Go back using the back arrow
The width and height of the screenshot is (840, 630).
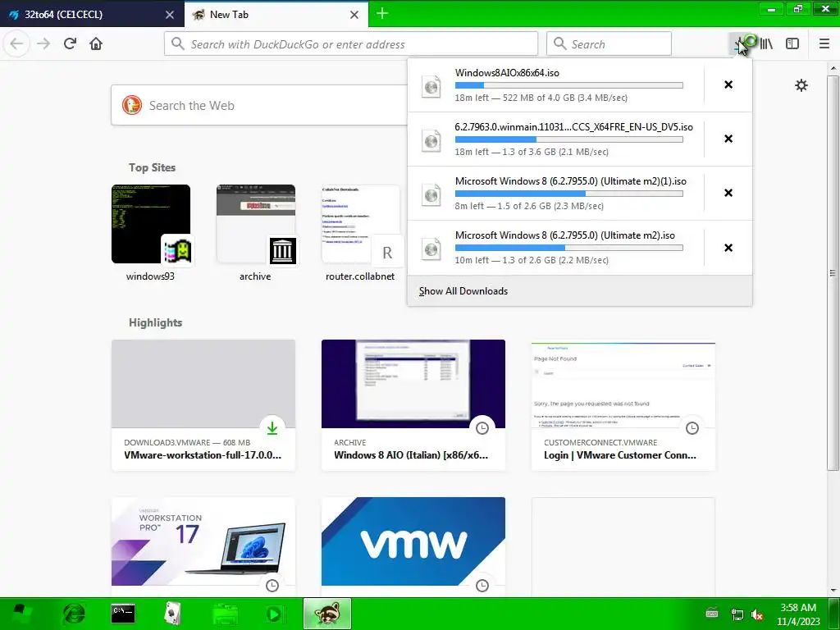pos(16,44)
